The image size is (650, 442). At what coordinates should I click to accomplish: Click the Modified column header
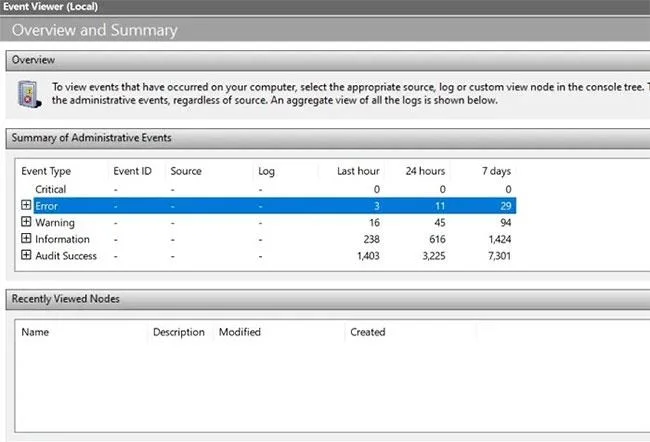pyautogui.click(x=240, y=332)
